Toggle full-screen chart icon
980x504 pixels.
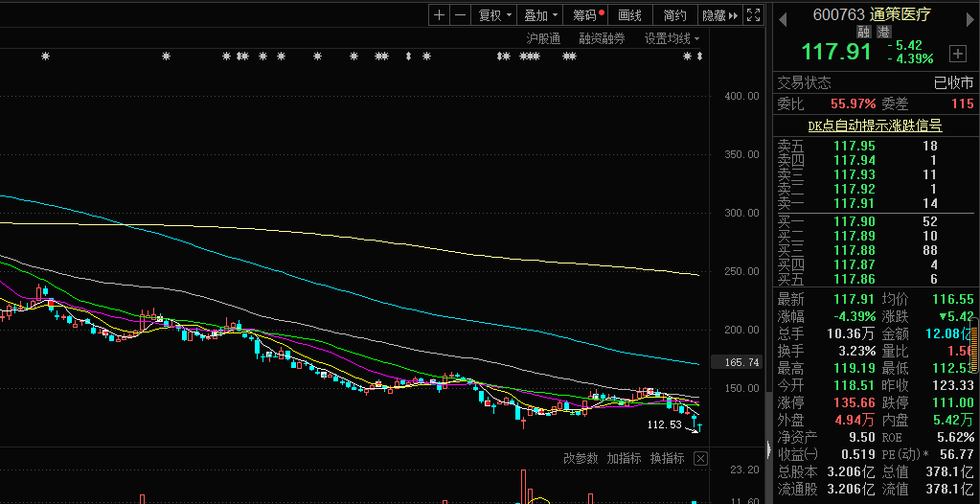tap(754, 15)
